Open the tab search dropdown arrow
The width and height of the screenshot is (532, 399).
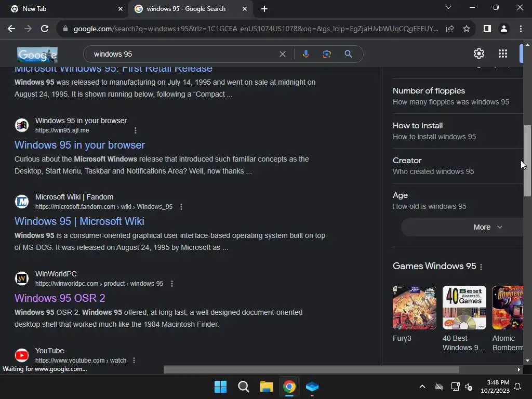click(x=448, y=7)
